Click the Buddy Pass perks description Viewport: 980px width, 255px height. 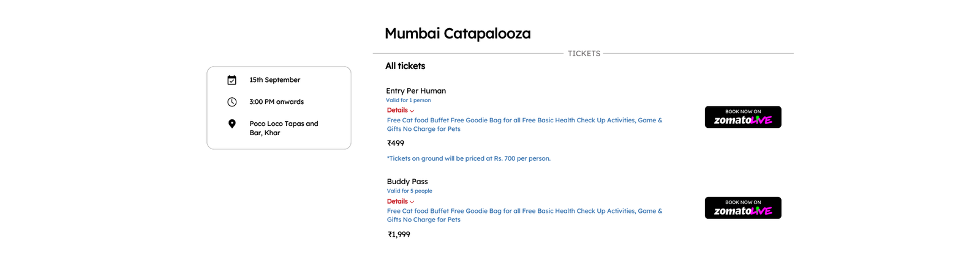(524, 215)
